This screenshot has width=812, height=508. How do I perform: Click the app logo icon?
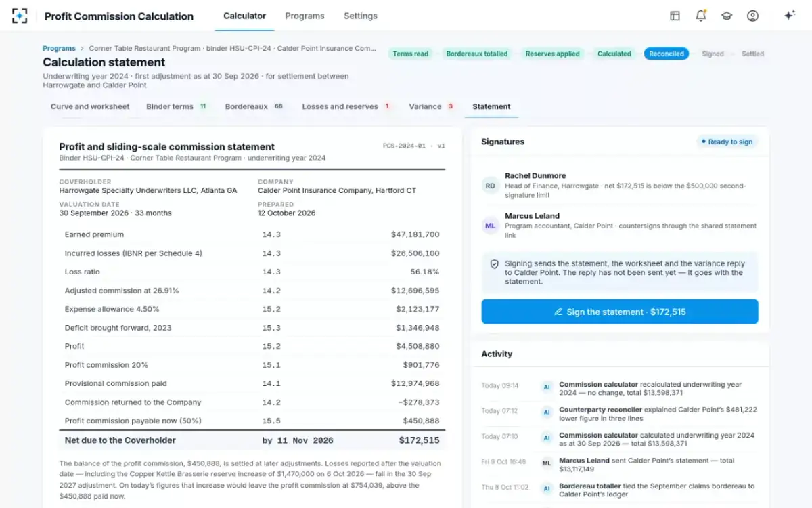[x=20, y=16]
